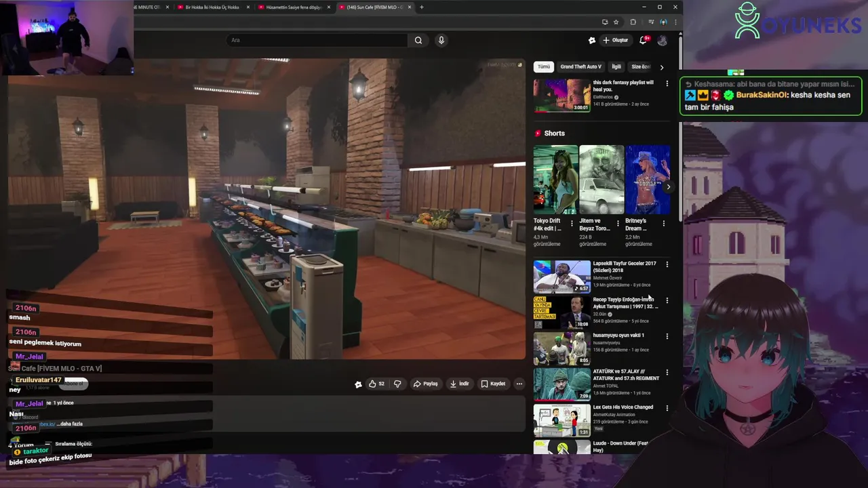
Task: Switch to Hüsamettin Sasiye browser tab
Action: tap(294, 7)
